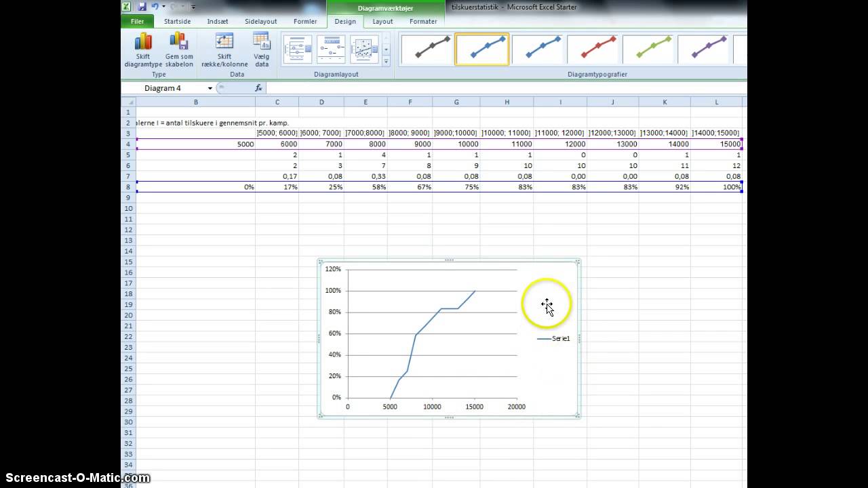Viewport: 868px width, 488px height.
Task: Save workbook via floppy disk icon
Action: click(142, 6)
